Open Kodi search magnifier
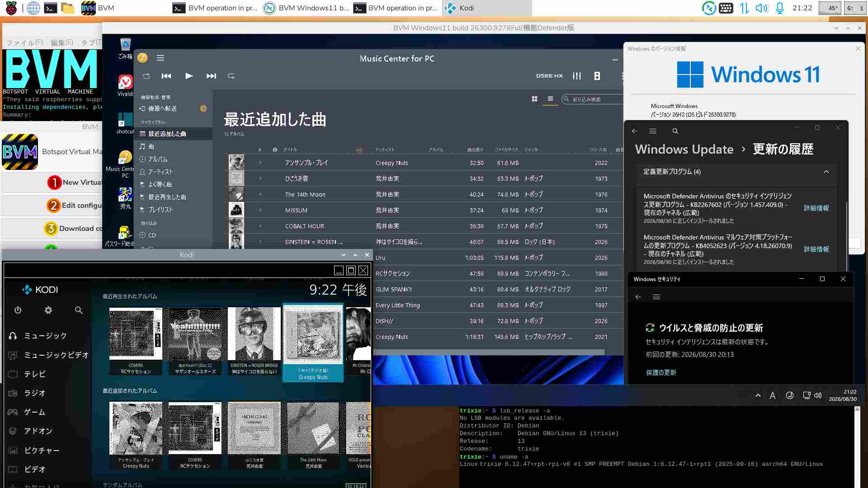 (79, 310)
